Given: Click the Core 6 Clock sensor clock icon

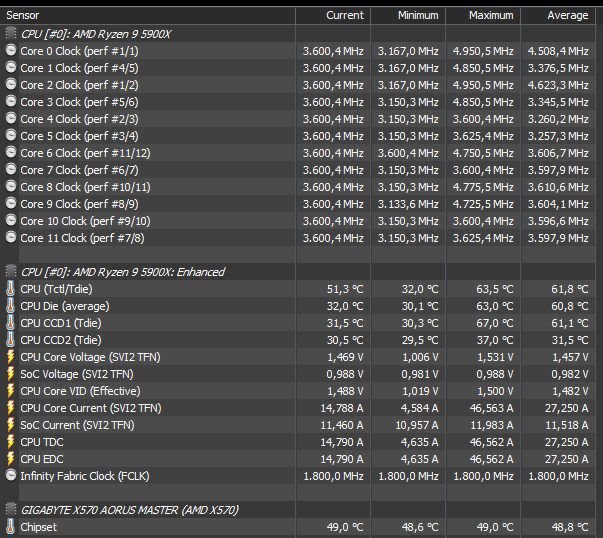Looking at the screenshot, I should (11, 152).
